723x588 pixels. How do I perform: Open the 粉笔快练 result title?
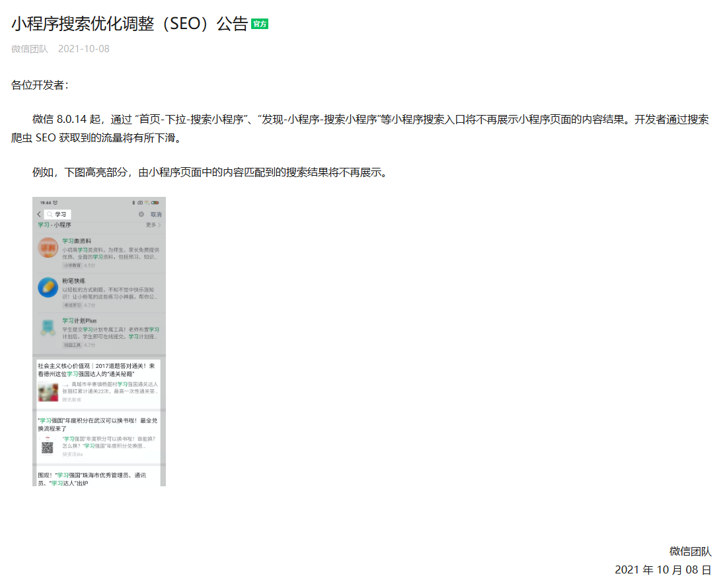pos(74,281)
